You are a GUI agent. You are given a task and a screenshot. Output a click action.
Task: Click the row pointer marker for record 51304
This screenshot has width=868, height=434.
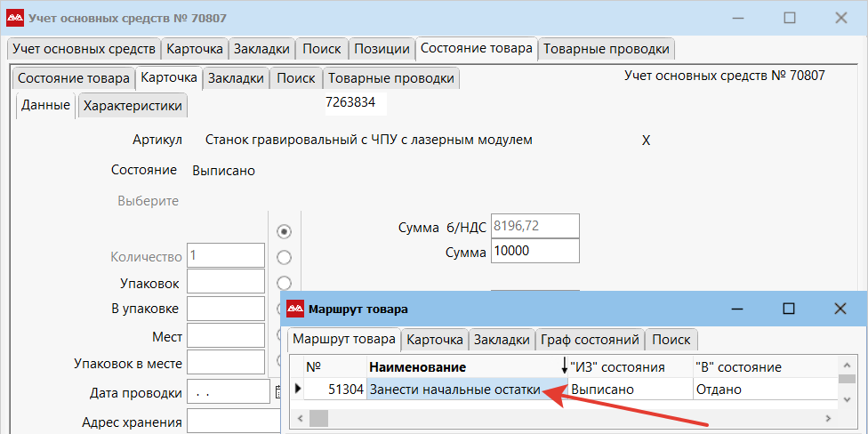click(x=299, y=390)
